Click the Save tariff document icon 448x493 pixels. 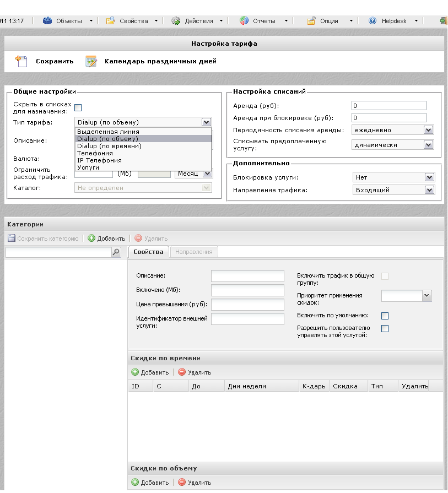pos(21,61)
